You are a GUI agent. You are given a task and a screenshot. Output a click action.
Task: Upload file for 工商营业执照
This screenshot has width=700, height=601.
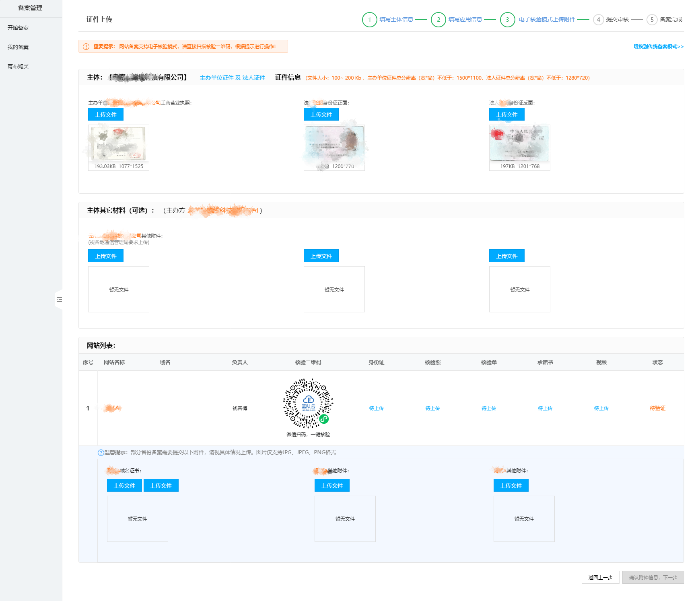[x=106, y=115]
